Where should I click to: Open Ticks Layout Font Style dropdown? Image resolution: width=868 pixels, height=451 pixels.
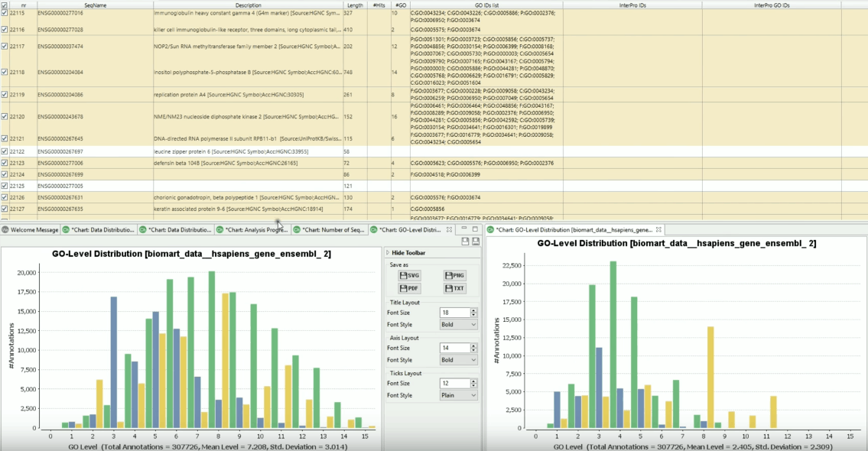click(x=459, y=395)
